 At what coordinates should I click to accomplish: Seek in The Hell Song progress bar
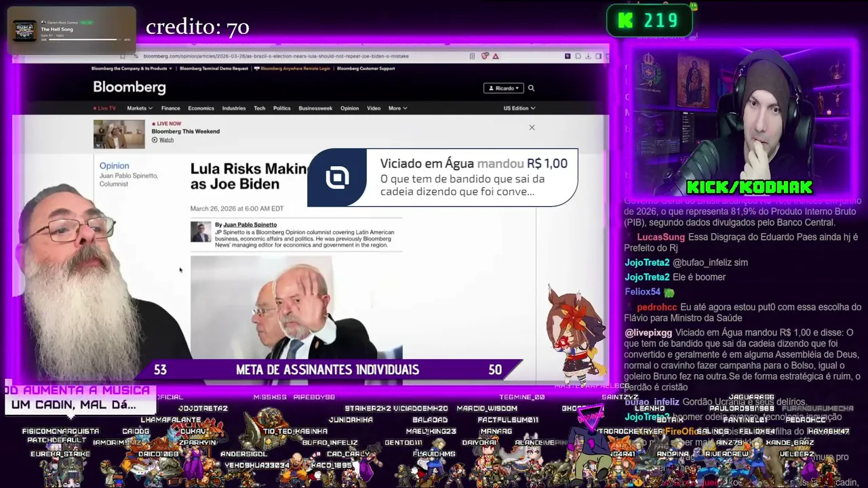point(85,39)
